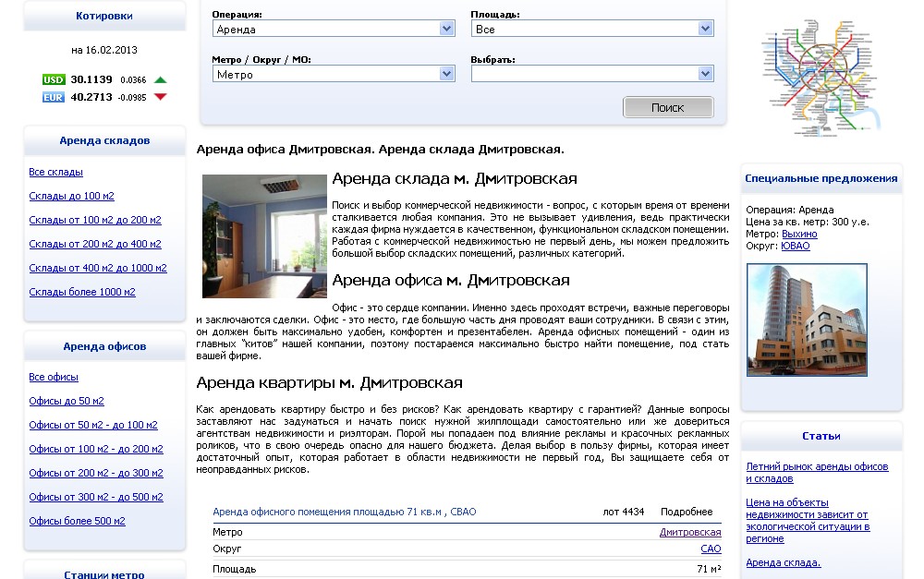Click the heading Аренда квартиры м. Дмитровская
The image size is (924, 579).
click(330, 383)
